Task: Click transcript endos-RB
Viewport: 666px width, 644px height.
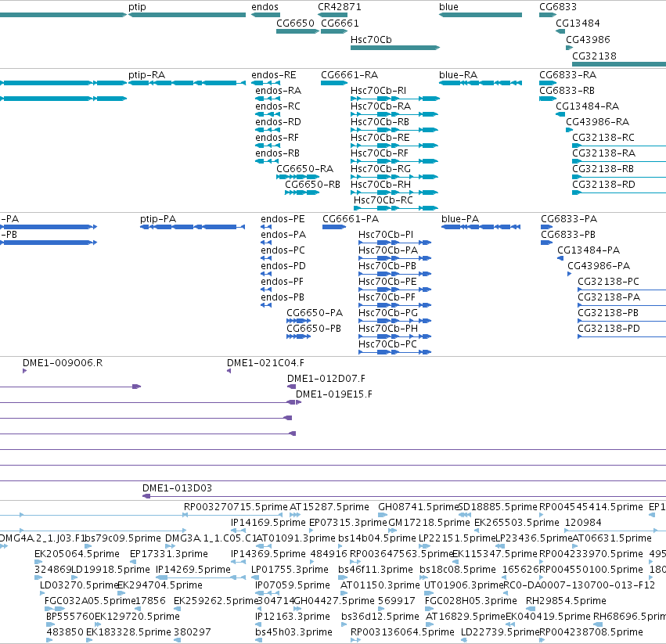Action: [x=268, y=161]
